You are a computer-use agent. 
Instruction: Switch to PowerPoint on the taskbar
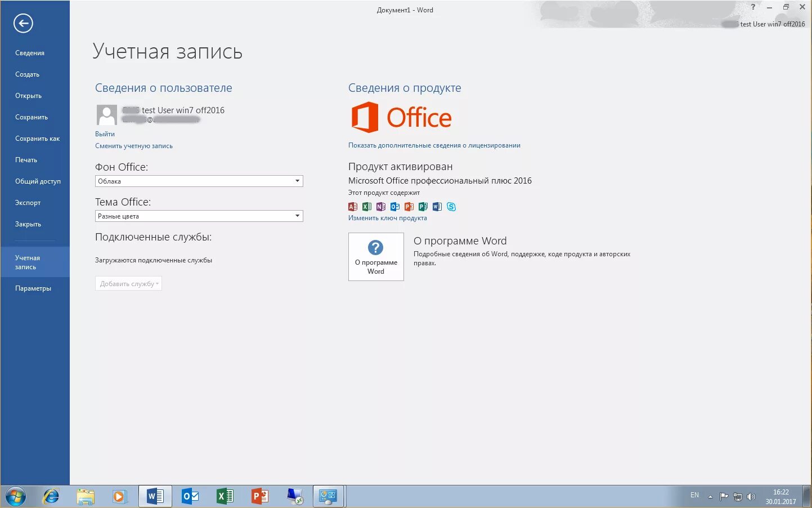(x=260, y=496)
